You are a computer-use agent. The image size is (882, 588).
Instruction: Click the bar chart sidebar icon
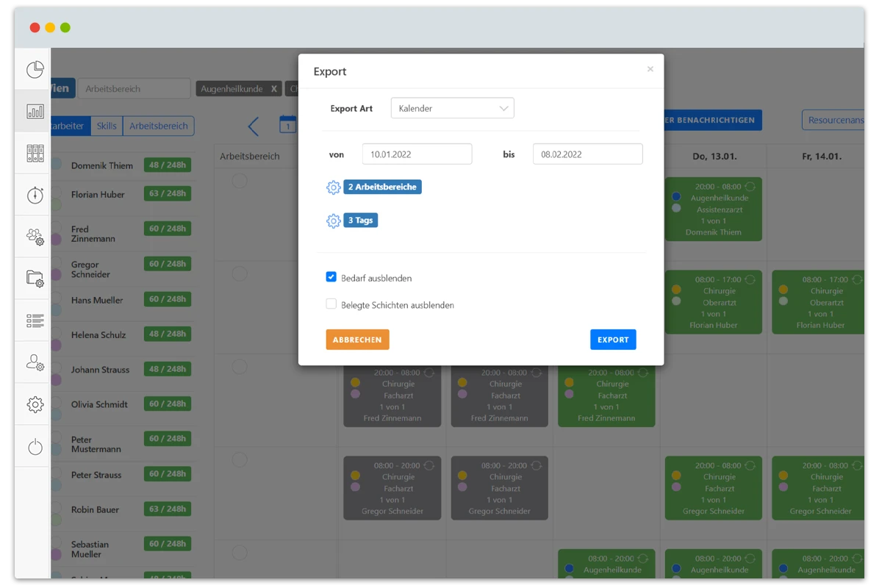pyautogui.click(x=35, y=112)
